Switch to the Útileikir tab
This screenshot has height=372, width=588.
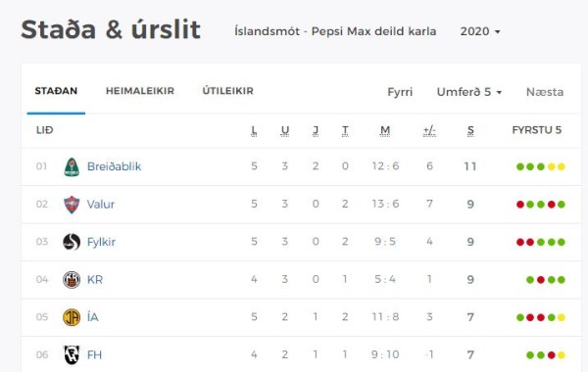pos(228,91)
